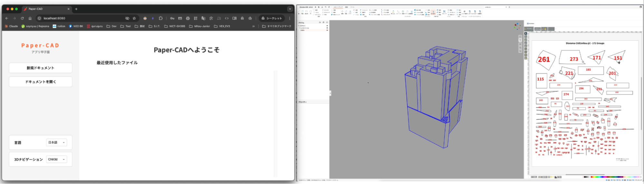644x184 pixels.
Task: Open the すべてのブックマーク folder
Action: 277,26
